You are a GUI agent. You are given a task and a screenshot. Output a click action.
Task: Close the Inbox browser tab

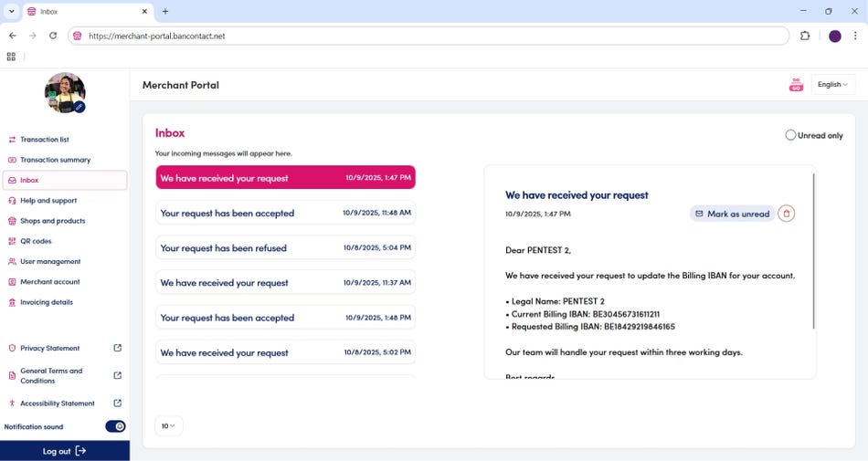coord(144,11)
